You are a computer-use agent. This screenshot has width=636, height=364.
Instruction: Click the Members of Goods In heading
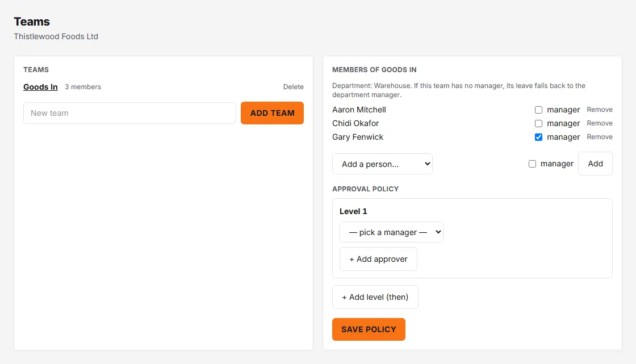374,70
